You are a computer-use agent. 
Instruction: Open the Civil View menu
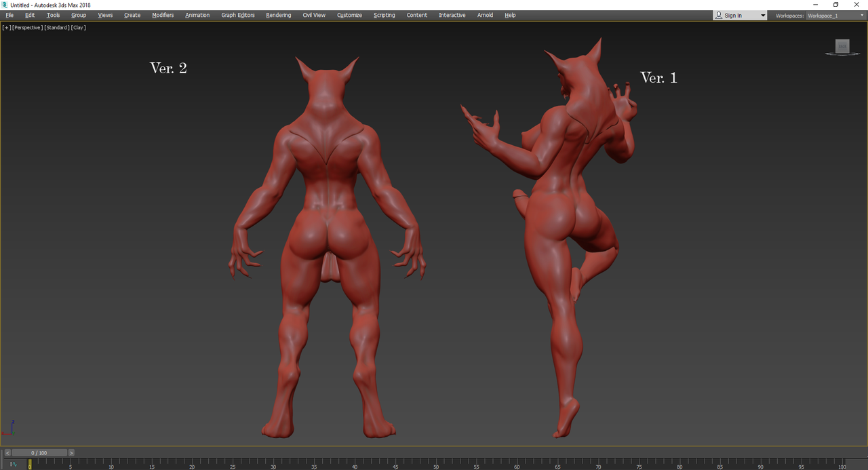click(314, 15)
